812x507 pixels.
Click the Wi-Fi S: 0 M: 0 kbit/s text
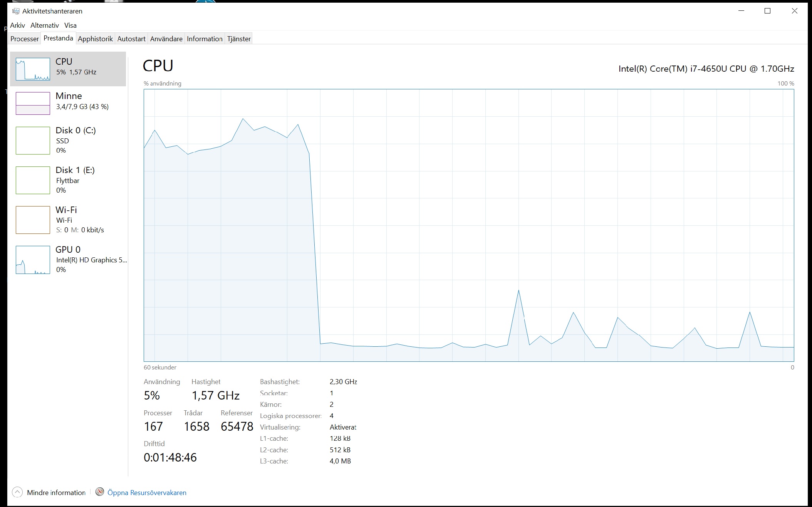80,230
